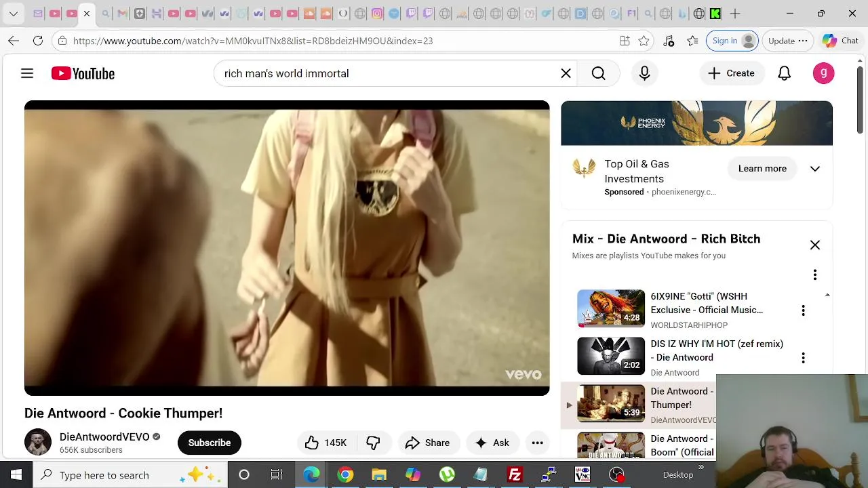Click "Mix - Die Antwoord - Rich Bitch" heading
Viewport: 868px width, 488px height.
666,239
